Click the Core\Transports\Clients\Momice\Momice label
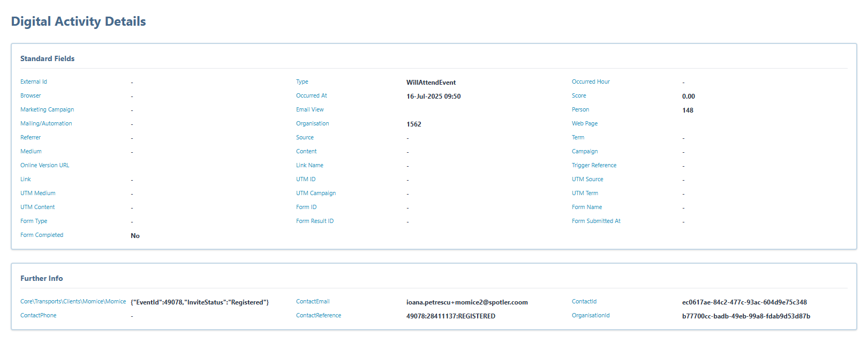 point(73,301)
